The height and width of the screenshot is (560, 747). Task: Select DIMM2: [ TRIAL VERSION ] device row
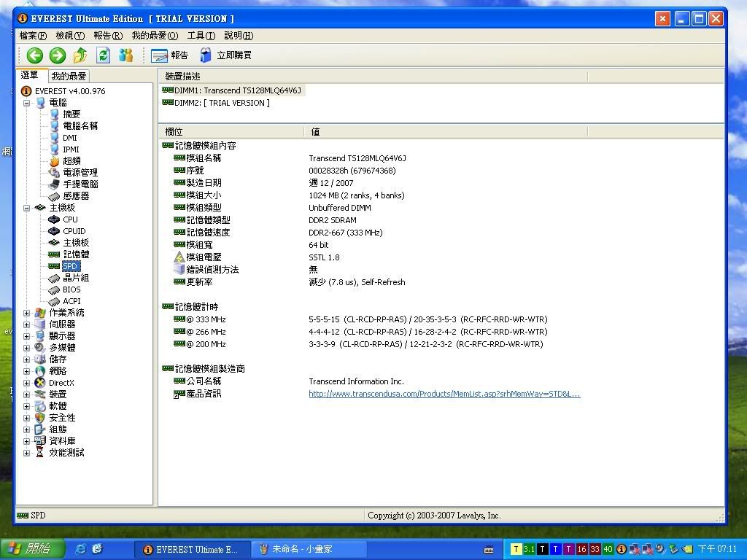coord(216,103)
